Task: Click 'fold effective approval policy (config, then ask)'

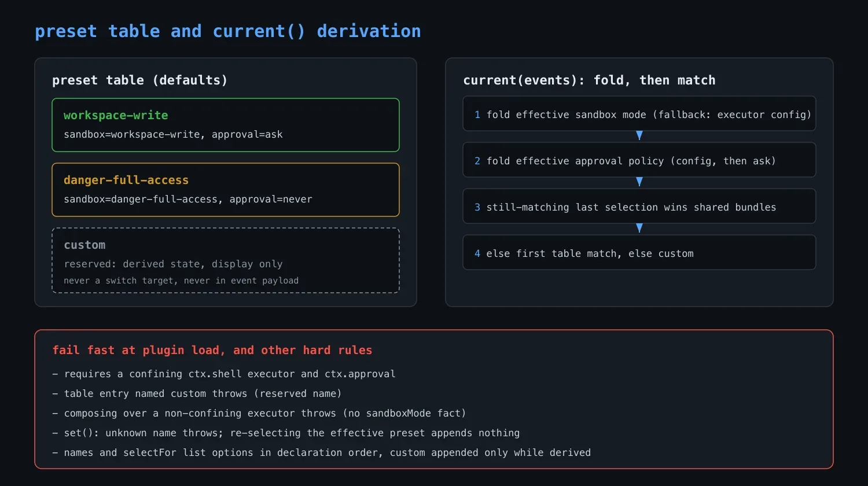Action: tap(631, 161)
